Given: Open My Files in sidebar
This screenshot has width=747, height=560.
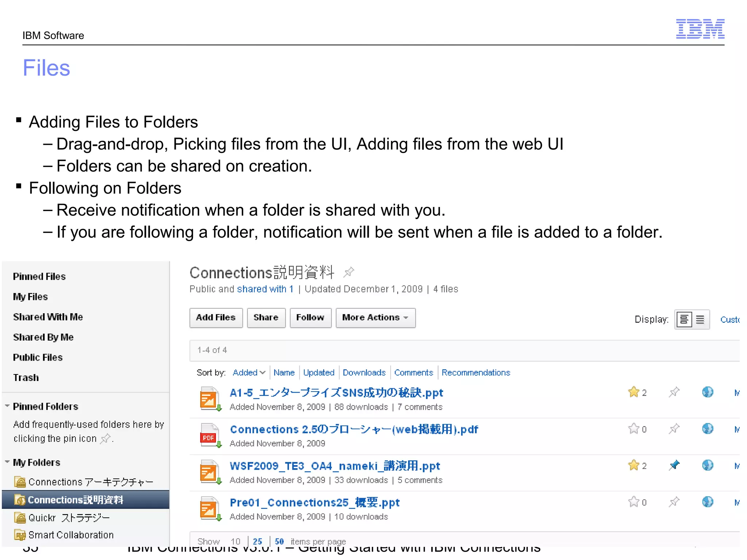Looking at the screenshot, I should point(30,297).
